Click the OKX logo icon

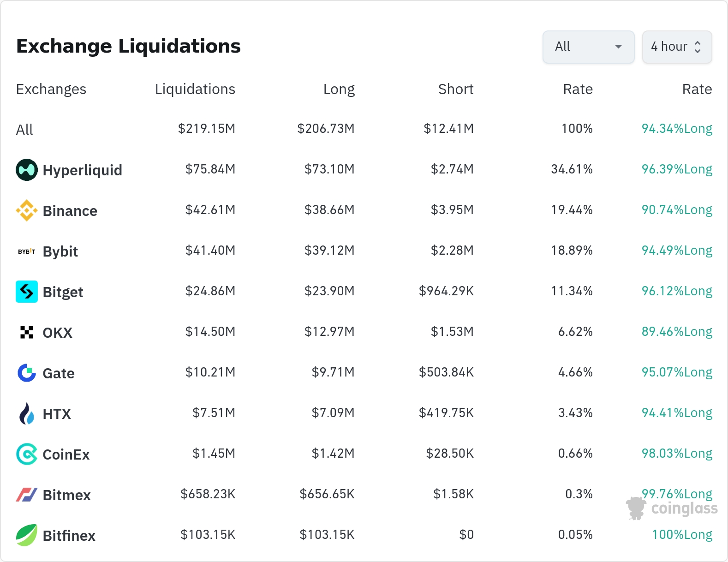(27, 332)
